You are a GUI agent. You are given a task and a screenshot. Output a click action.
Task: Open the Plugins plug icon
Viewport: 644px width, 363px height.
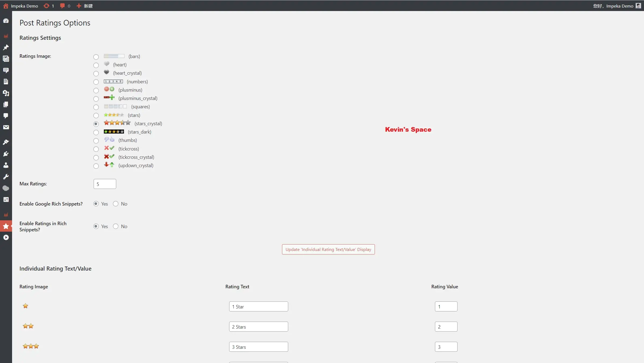6,154
